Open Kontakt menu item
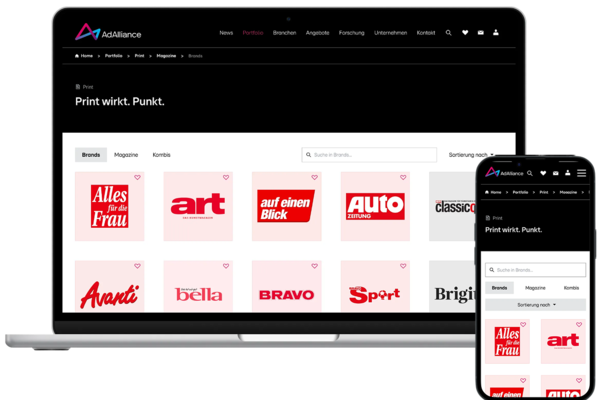This screenshot has height=400, width=600. [x=426, y=33]
